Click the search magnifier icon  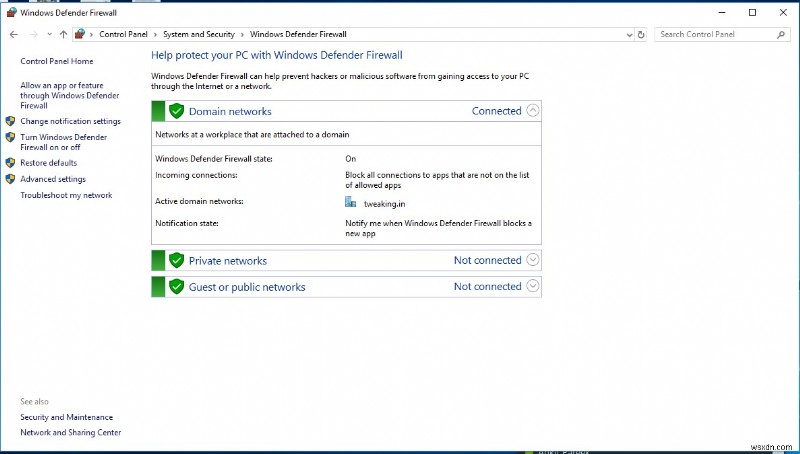coord(781,35)
